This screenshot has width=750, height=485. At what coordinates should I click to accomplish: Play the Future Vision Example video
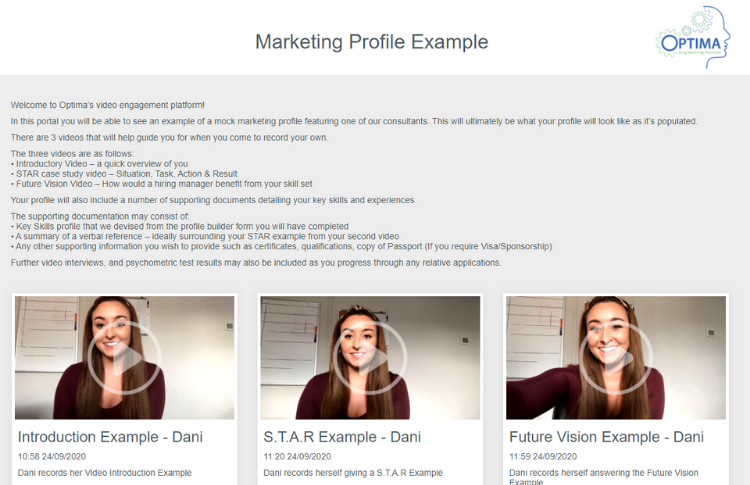(616, 358)
